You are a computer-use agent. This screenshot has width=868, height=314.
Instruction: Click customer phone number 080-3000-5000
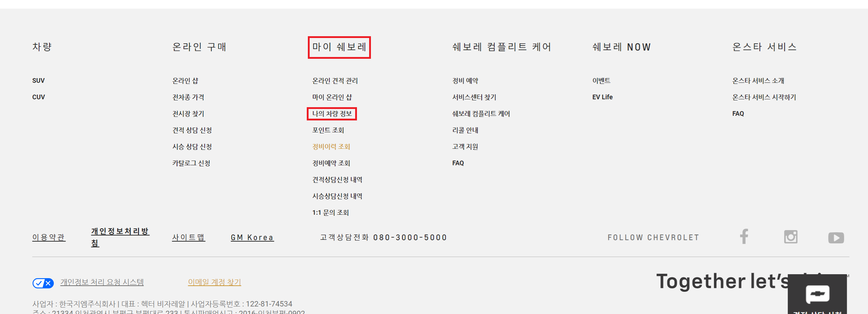pyautogui.click(x=410, y=238)
